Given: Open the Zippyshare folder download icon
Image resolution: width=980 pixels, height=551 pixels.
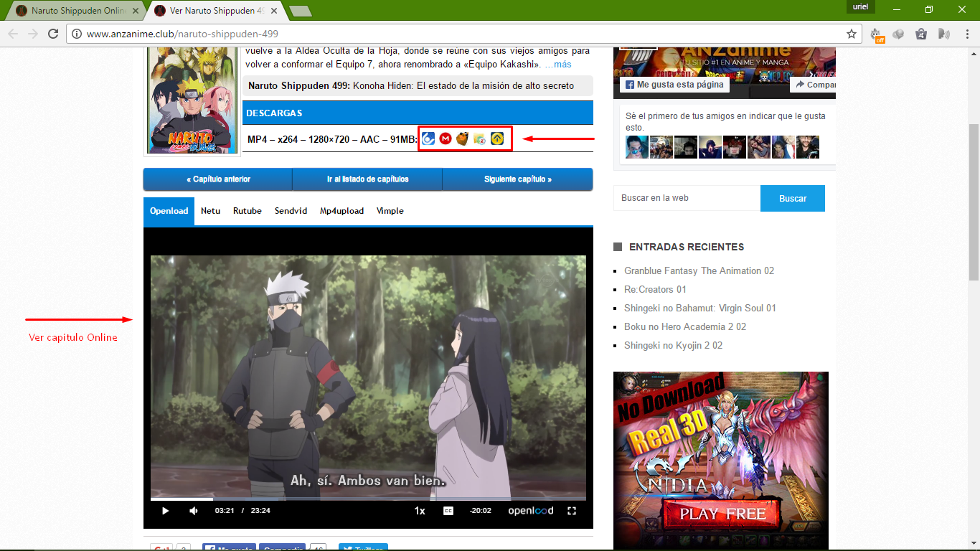Looking at the screenshot, I should tap(480, 138).
